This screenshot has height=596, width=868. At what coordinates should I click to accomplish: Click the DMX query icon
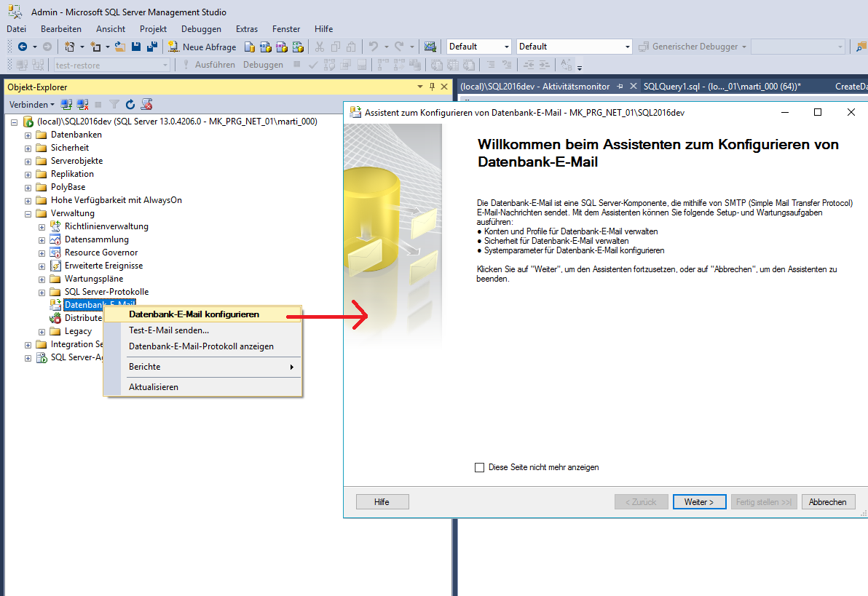coord(282,47)
